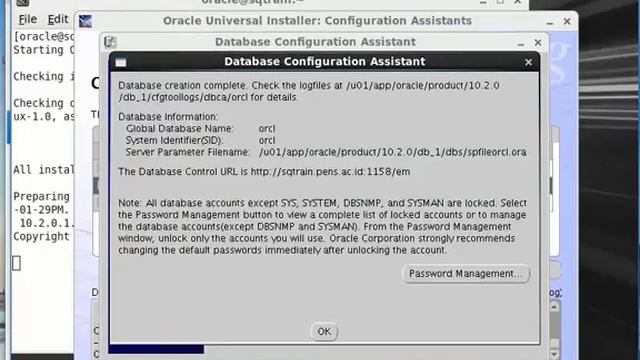Minimize the rear Database Configuration Assistant window
640x360 pixels.
pyautogui.click(x=520, y=43)
